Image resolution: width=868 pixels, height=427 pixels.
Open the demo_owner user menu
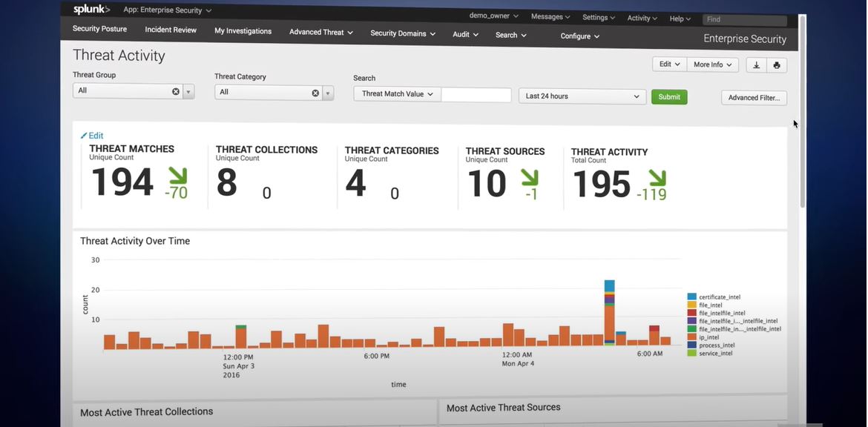(x=494, y=16)
